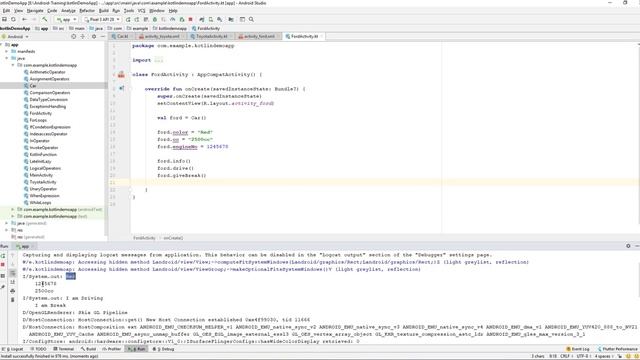Image resolution: width=640 pixels, height=360 pixels.
Task: Open the Build menu
Action: 104,11
